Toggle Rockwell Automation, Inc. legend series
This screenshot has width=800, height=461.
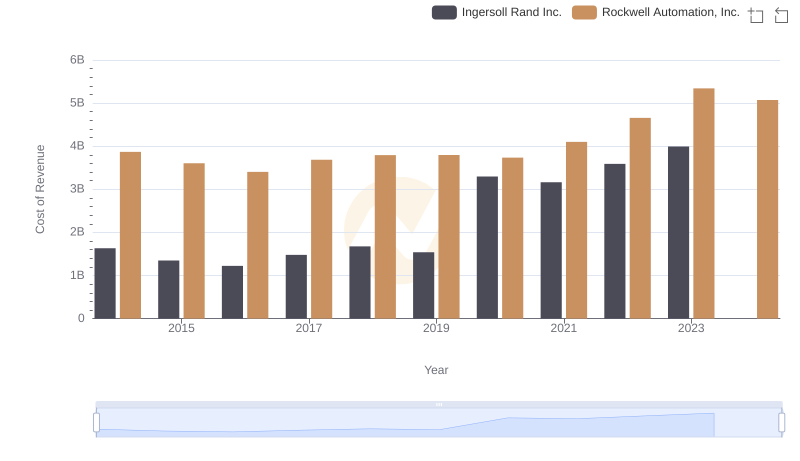(x=656, y=12)
